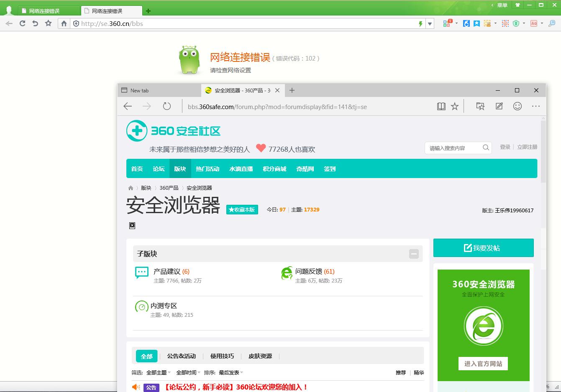Open Edge hub favorites list
Screen dimensions: 561x392
(480, 107)
